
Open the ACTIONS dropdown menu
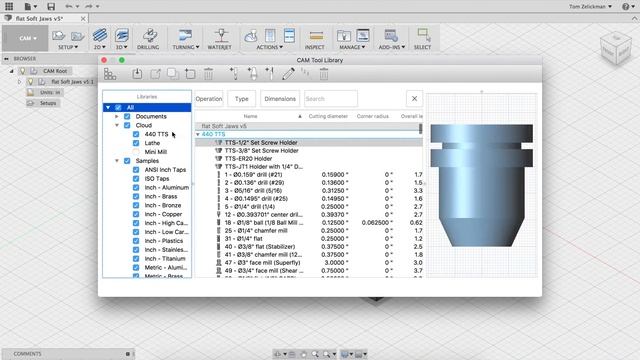point(269,47)
